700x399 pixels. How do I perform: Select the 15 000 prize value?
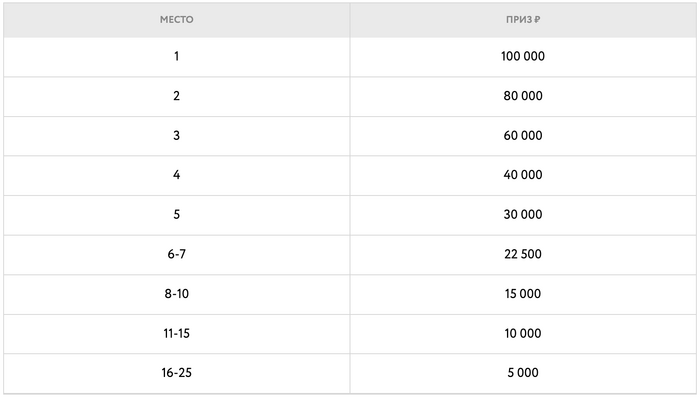(523, 294)
